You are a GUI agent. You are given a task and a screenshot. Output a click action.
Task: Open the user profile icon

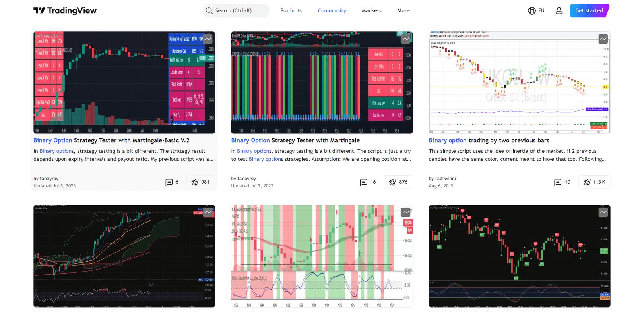[559, 10]
